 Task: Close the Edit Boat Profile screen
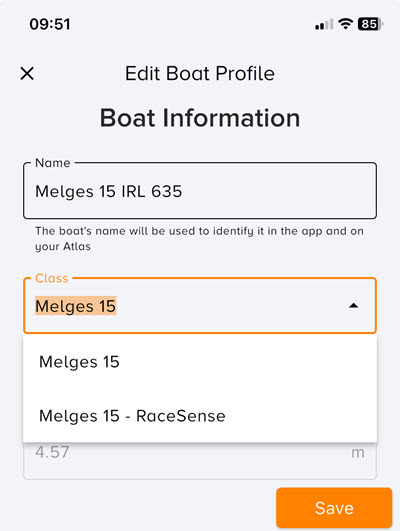click(27, 73)
